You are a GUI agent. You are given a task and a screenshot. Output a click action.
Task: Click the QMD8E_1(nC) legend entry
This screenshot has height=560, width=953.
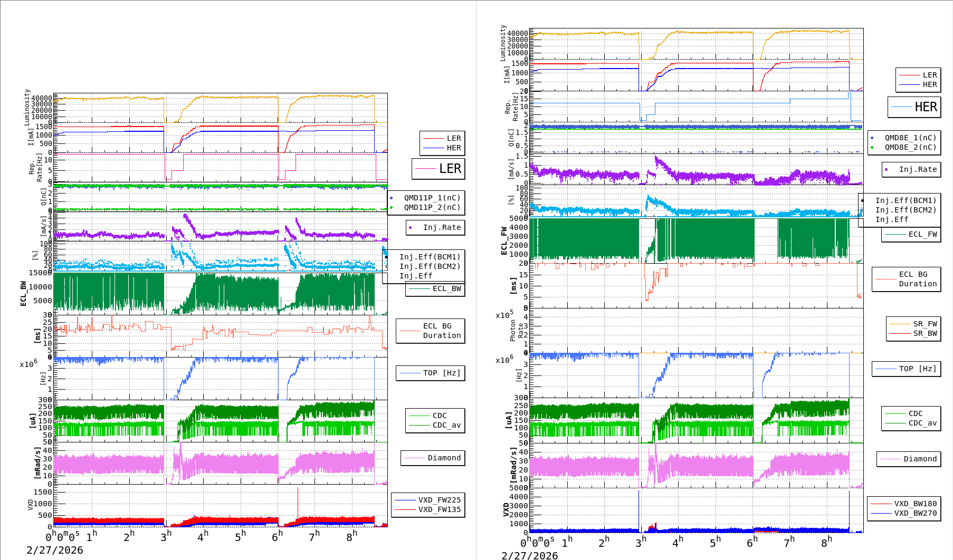pyautogui.click(x=910, y=138)
